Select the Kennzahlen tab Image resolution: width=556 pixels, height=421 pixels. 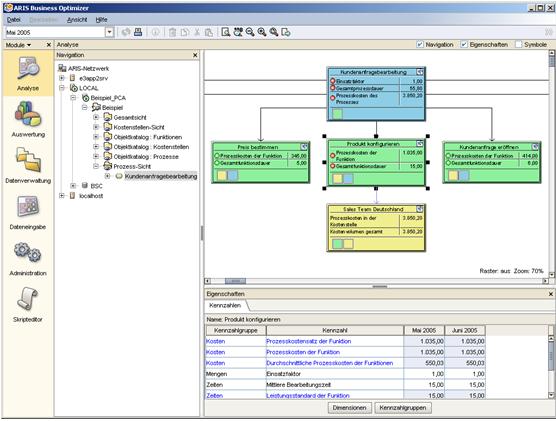225,305
